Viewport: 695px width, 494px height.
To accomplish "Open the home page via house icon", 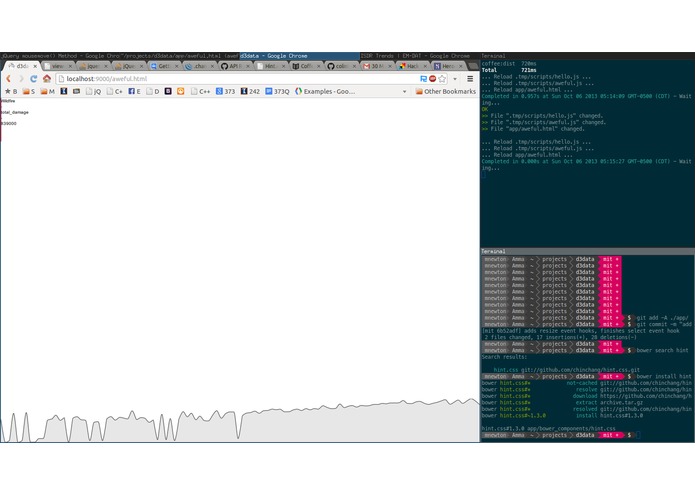I will click(47, 78).
